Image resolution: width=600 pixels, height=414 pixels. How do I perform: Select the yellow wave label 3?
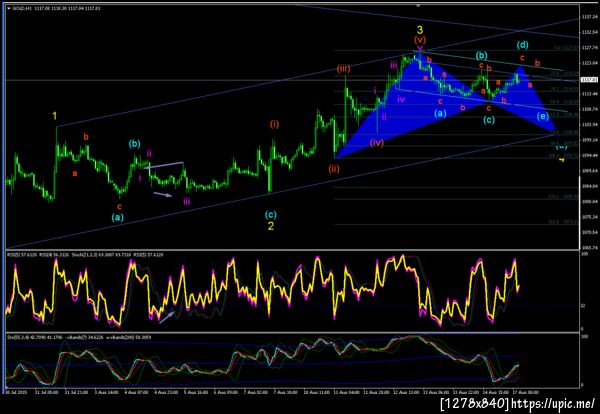420,30
